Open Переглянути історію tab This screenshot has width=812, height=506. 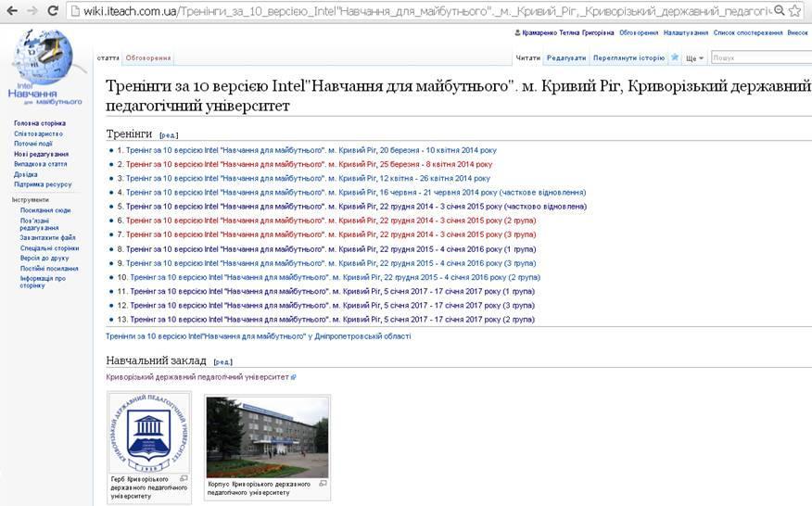click(628, 58)
